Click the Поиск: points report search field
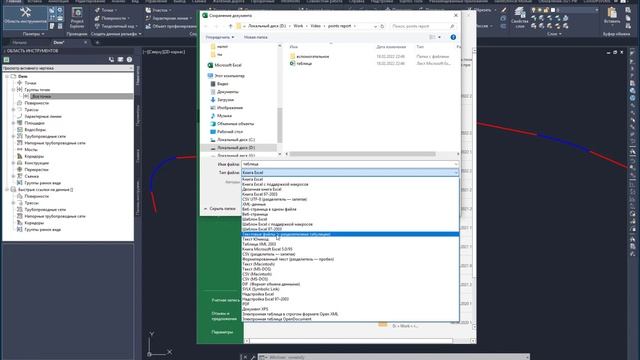The height and width of the screenshot is (360, 640). click(423, 26)
